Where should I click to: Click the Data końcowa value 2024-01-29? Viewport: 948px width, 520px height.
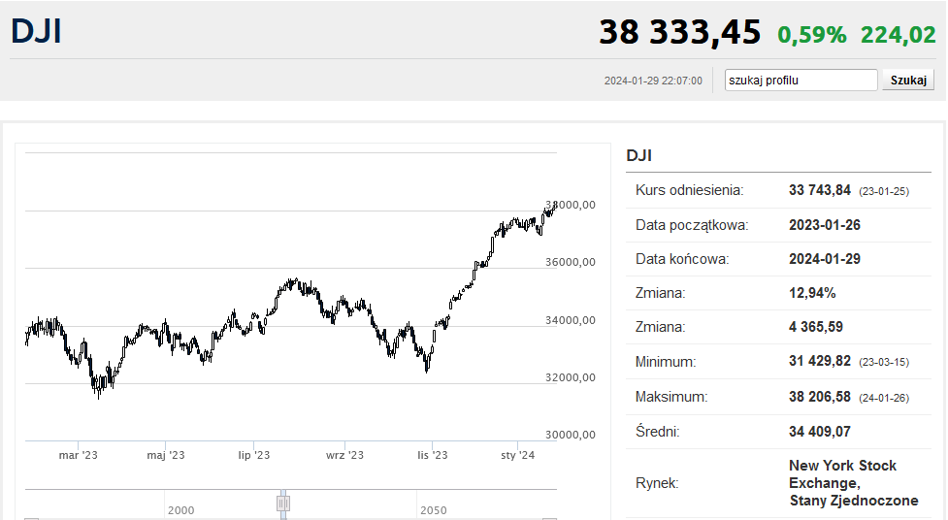tap(825, 259)
